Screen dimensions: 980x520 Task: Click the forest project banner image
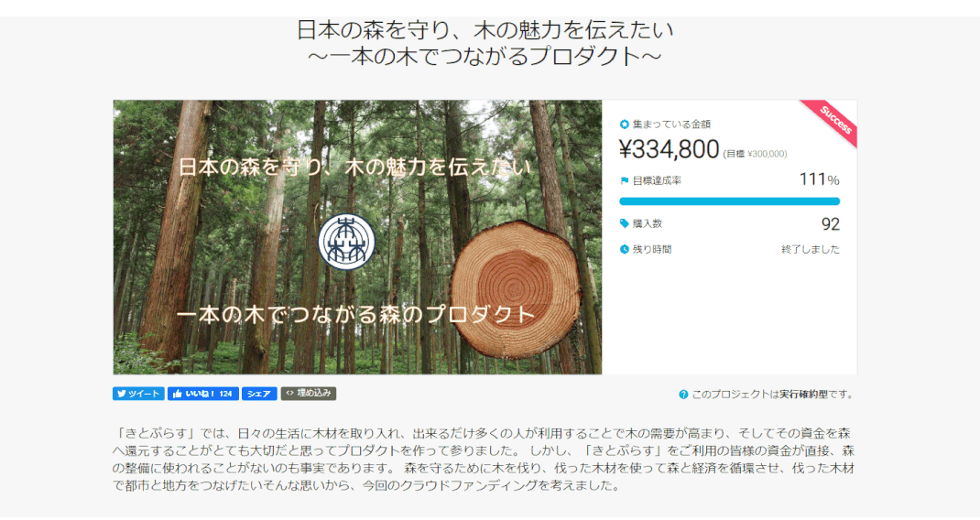pos(357,237)
